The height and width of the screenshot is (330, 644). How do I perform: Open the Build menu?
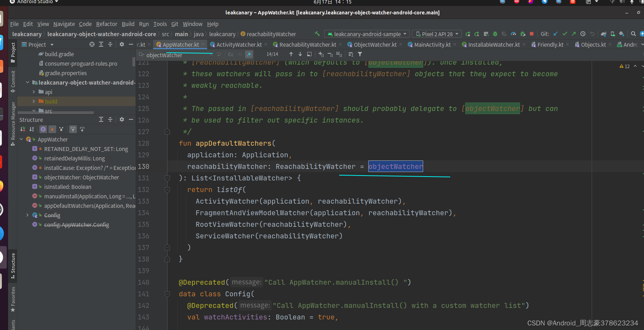128,24
